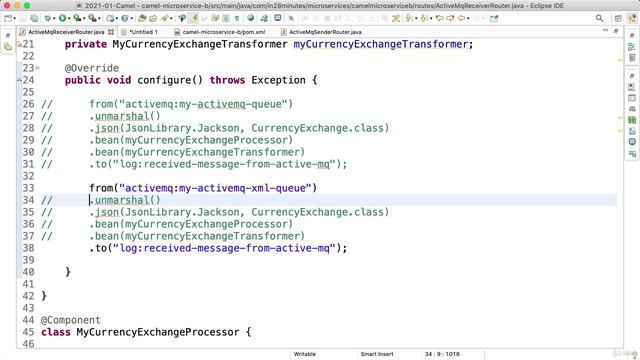Click the magnifier Quick Access search icon

pyautogui.click(x=599, y=18)
